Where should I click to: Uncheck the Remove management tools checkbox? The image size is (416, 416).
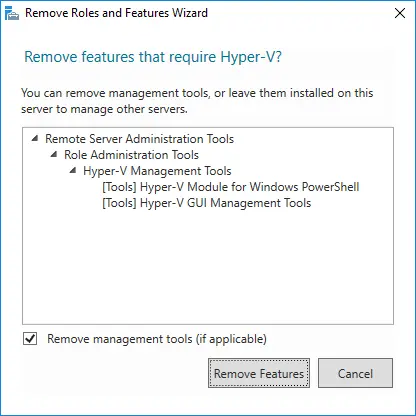point(30,339)
